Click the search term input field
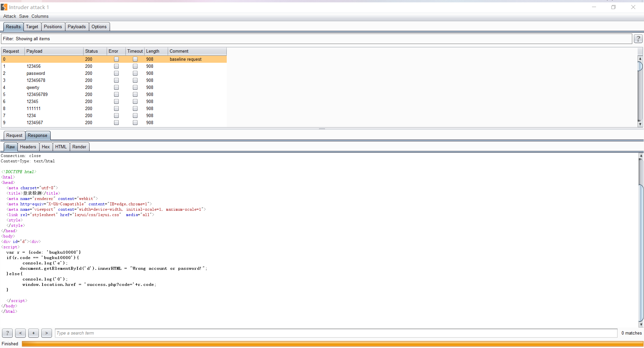Viewport: 644px width, 348px height. pos(336,333)
